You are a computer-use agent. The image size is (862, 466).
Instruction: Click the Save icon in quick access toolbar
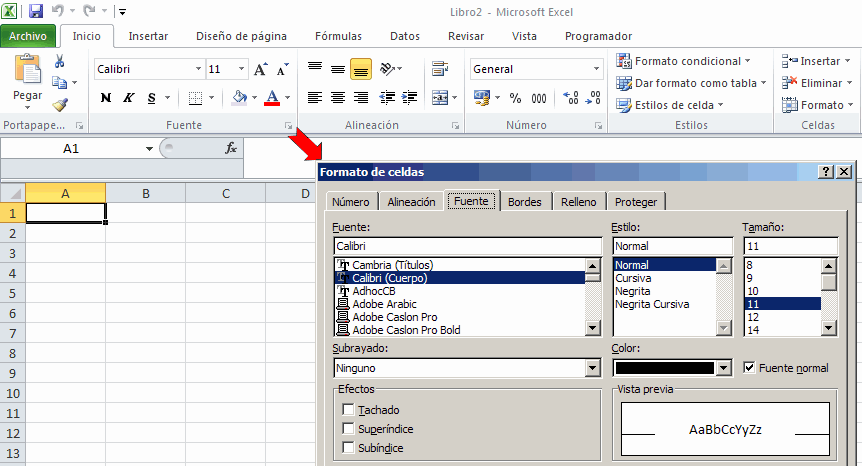tap(36, 11)
